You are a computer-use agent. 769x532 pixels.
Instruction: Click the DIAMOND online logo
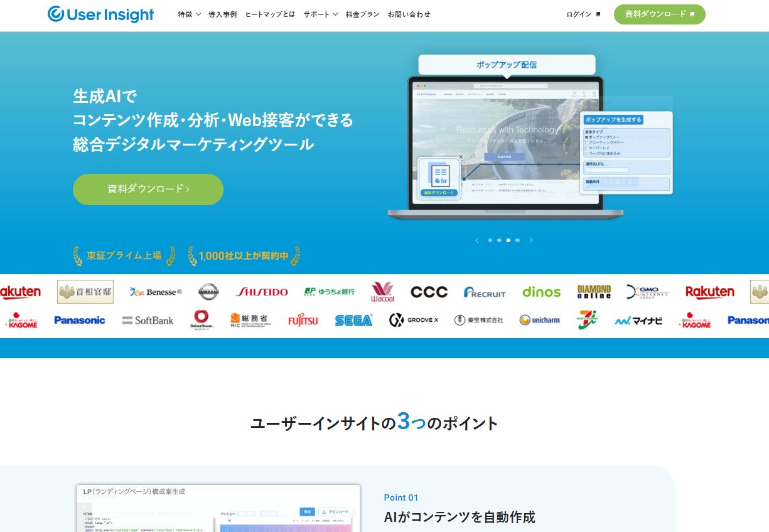[x=594, y=292]
